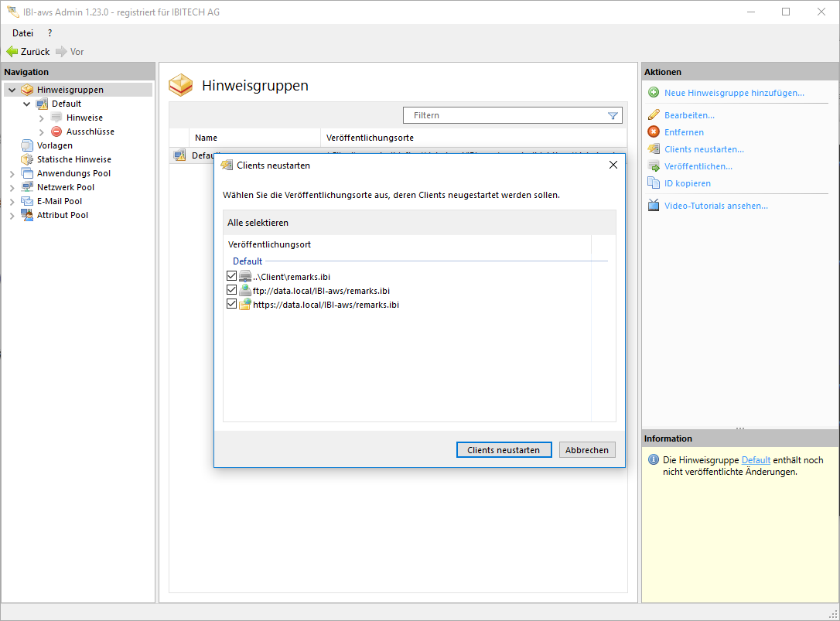840x621 pixels.
Task: Click the ID kopieren icon
Action: pyautogui.click(x=654, y=183)
